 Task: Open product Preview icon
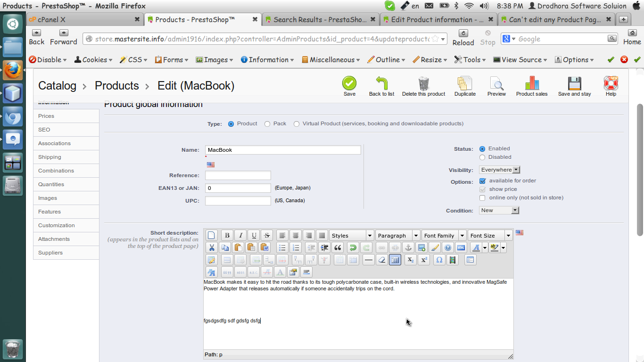(496, 83)
